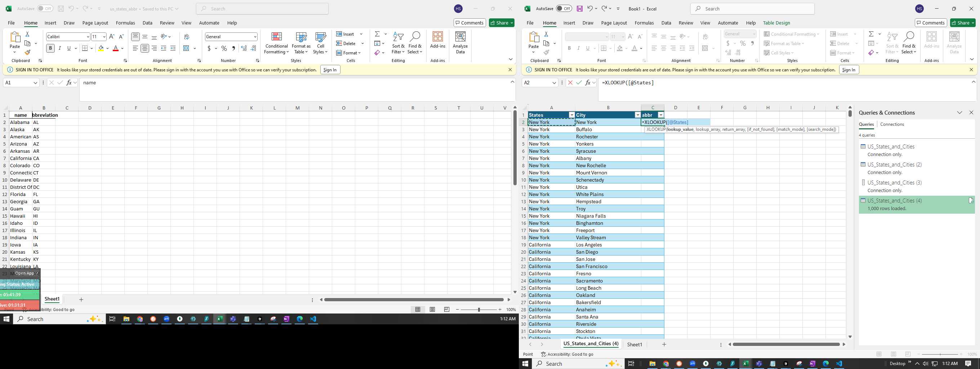Increase font size in left Excel window
980x369 pixels.
click(x=112, y=36)
